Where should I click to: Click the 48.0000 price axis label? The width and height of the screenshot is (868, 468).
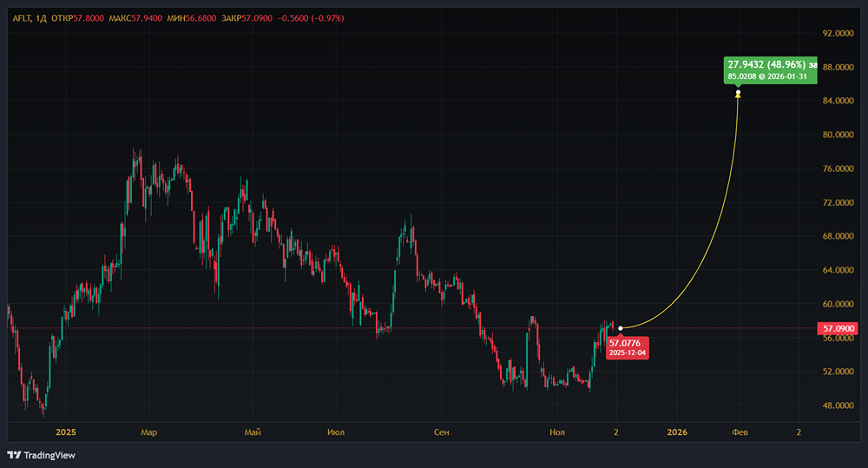coord(838,405)
